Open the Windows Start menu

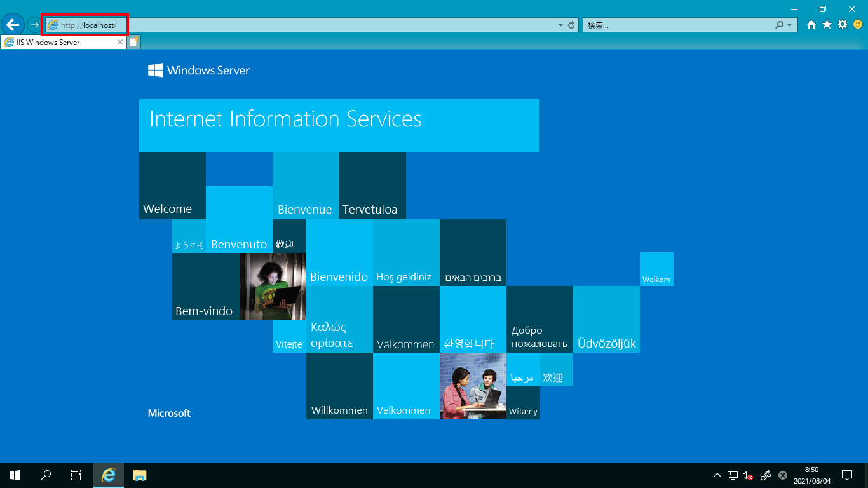click(x=15, y=475)
